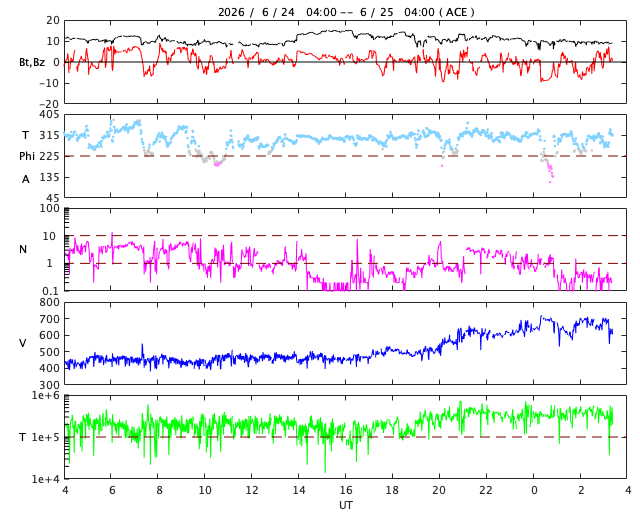Click the '-20' Bz tick label
Image resolution: width=640 pixels, height=512 pixels.
click(x=49, y=104)
